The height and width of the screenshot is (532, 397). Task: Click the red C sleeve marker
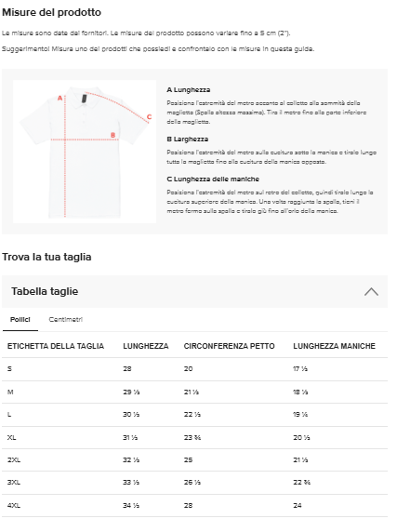149,117
